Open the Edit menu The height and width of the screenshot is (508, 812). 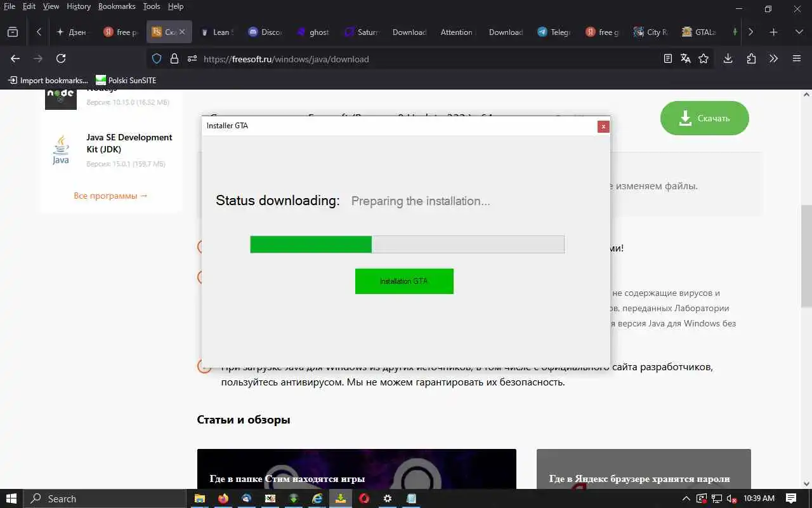29,6
